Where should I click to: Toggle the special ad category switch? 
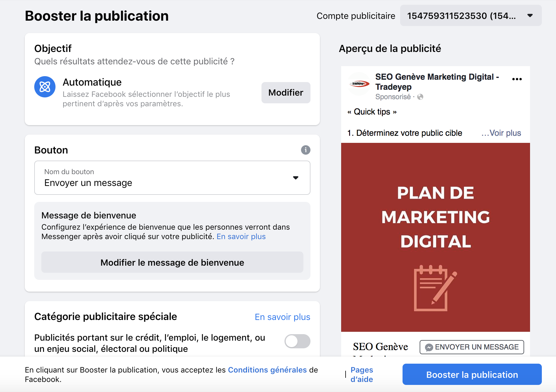[x=297, y=341]
